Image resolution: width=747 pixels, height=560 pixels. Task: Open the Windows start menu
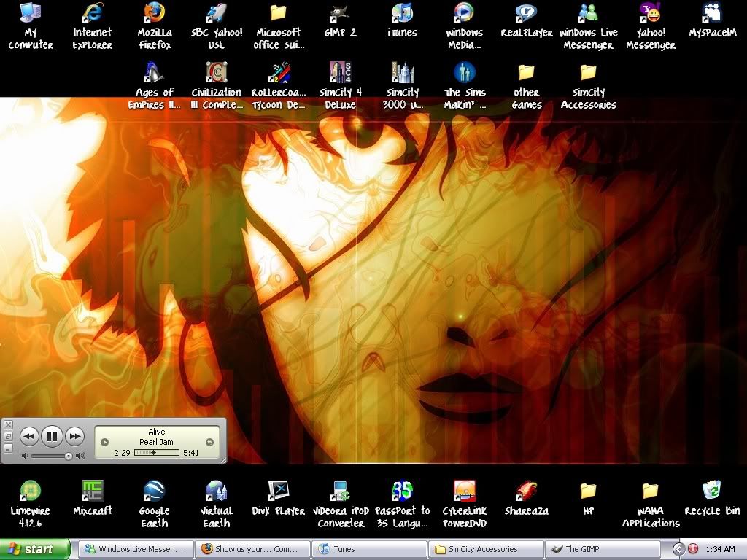(35, 549)
